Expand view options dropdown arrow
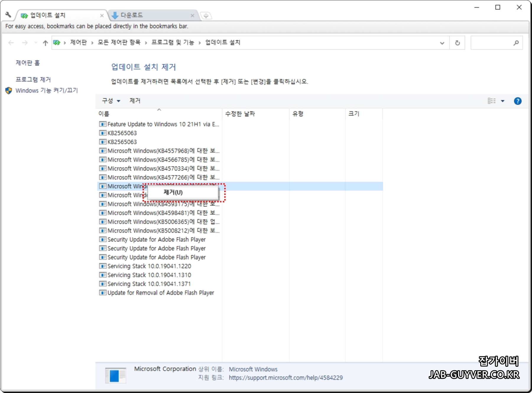Image resolution: width=532 pixels, height=393 pixels. [502, 101]
